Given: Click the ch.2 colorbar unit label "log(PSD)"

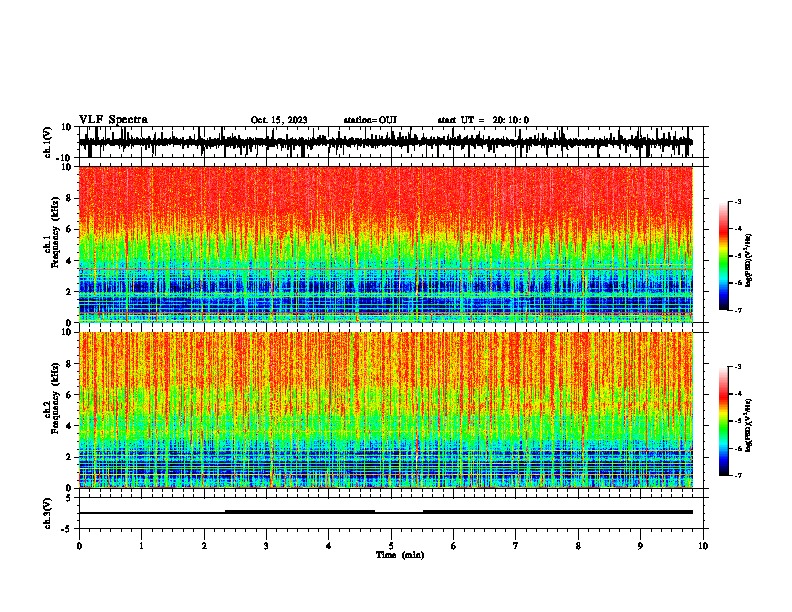Looking at the screenshot, I should point(748,425).
